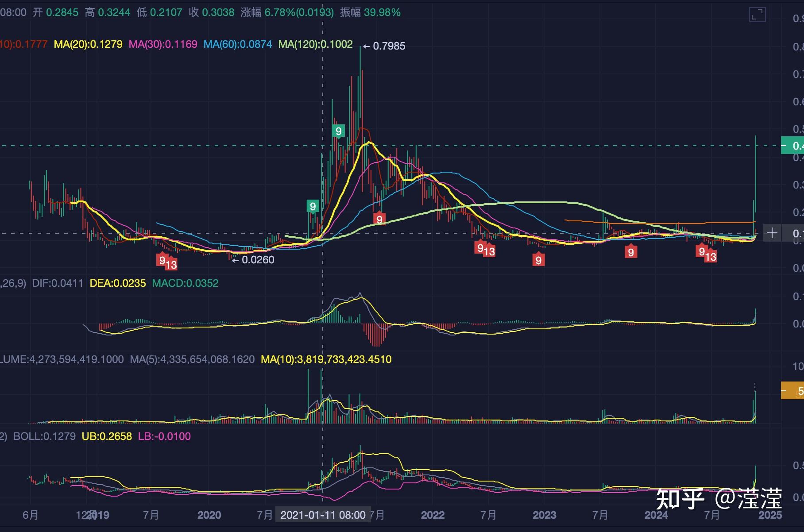Click the 2020 label on the time axis
The width and height of the screenshot is (804, 532).
(x=209, y=515)
